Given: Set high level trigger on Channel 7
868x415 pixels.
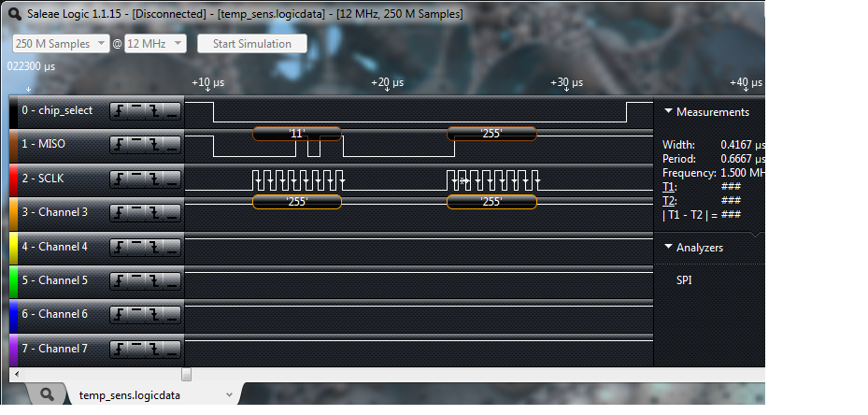Looking at the screenshot, I should point(136,349).
